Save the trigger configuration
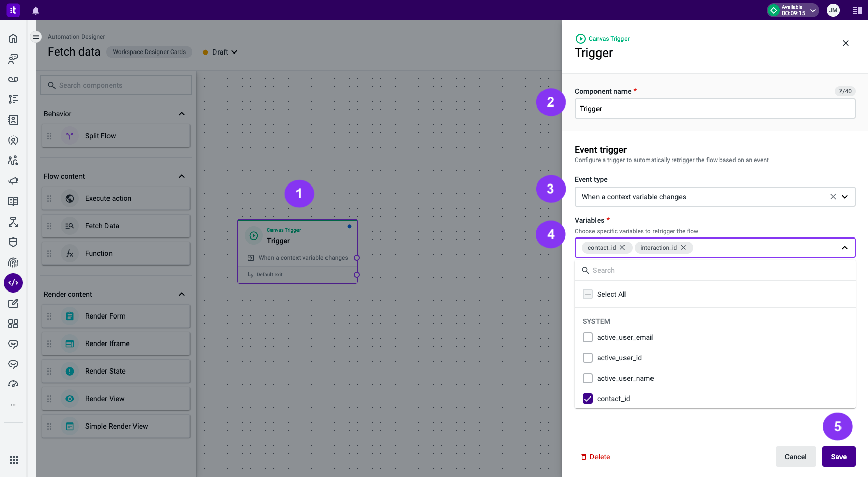 pyautogui.click(x=839, y=457)
